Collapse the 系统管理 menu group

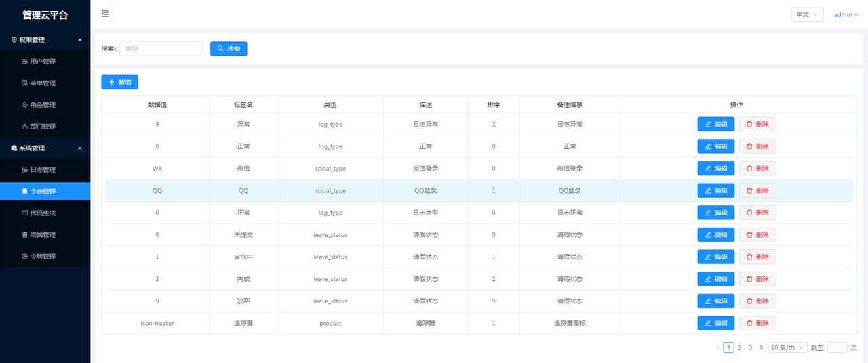(45, 148)
